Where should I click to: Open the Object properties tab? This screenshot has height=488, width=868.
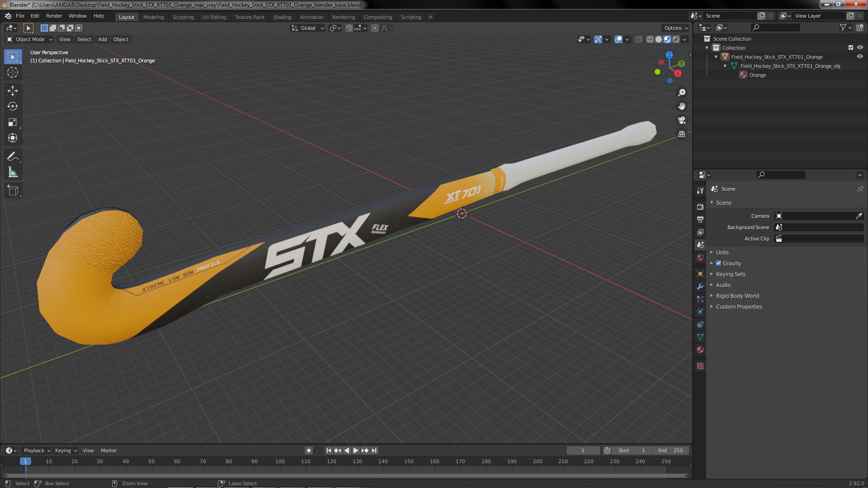(700, 274)
